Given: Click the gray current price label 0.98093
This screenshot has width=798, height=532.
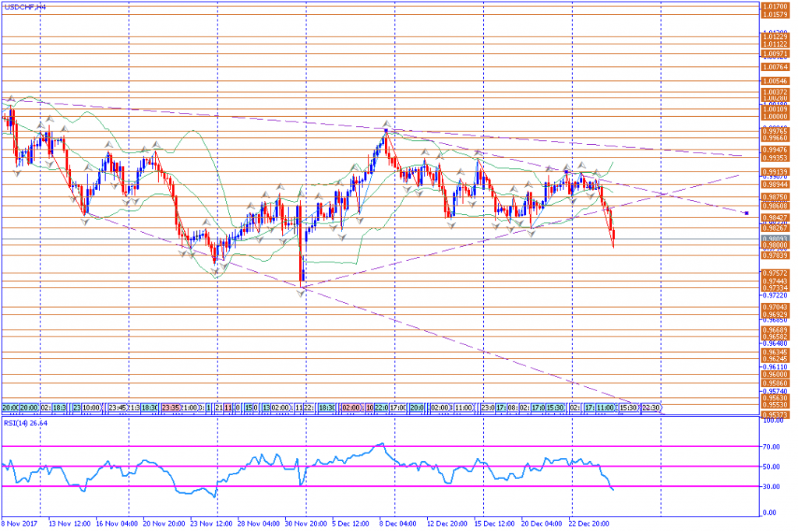Looking at the screenshot, I should pos(774,238).
